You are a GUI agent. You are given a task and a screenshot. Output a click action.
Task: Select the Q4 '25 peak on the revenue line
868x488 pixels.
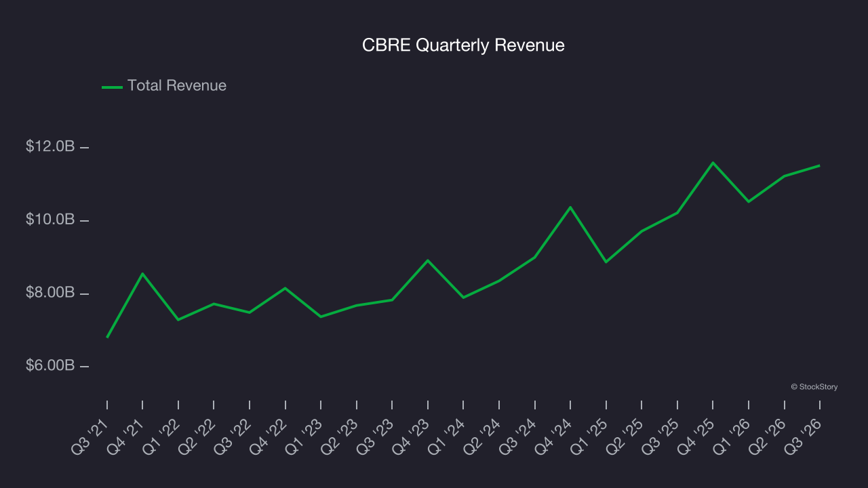tap(713, 163)
